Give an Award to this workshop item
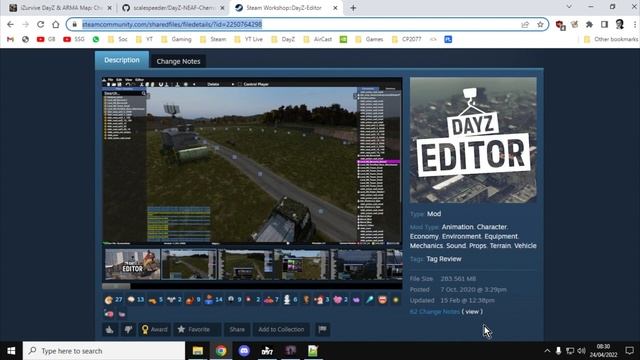 point(154,329)
